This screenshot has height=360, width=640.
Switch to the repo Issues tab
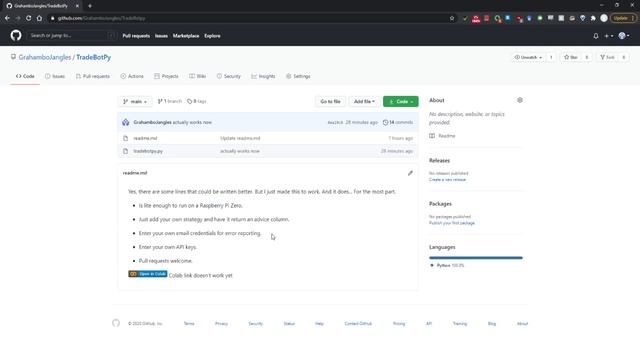tap(55, 76)
